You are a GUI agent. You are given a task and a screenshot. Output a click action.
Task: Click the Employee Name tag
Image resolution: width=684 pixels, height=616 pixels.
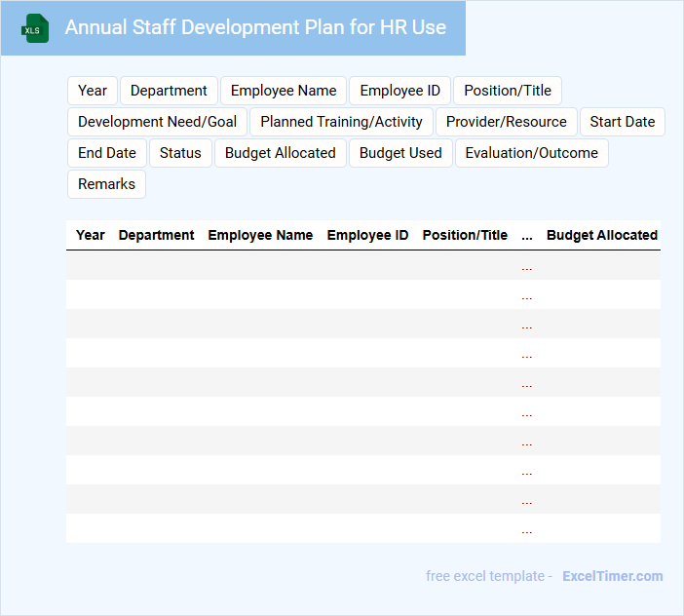tap(284, 91)
